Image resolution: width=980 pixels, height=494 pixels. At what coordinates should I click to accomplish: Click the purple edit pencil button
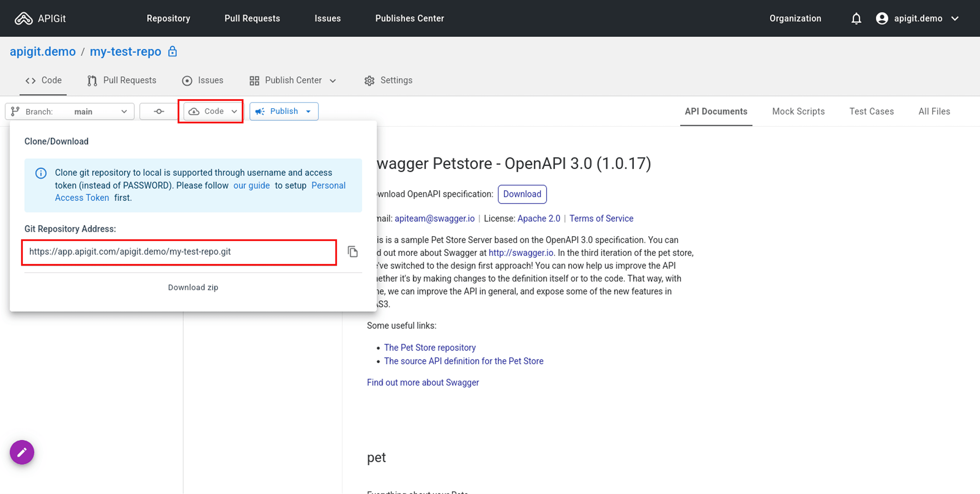(22, 452)
